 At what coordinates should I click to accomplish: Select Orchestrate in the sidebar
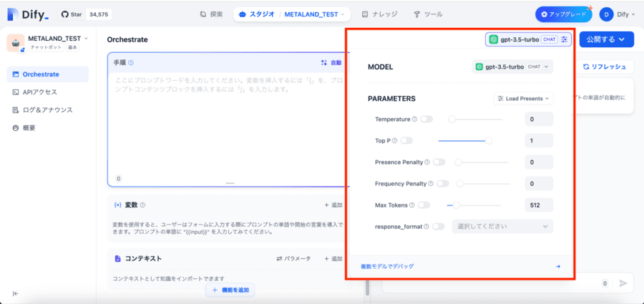[x=48, y=74]
